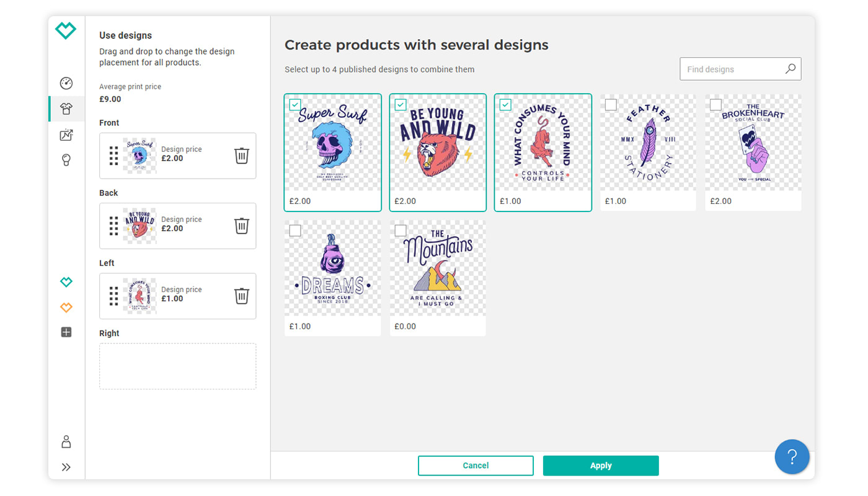Uncheck the Super Surf design checkbox
The image size is (868, 496).
click(x=295, y=105)
